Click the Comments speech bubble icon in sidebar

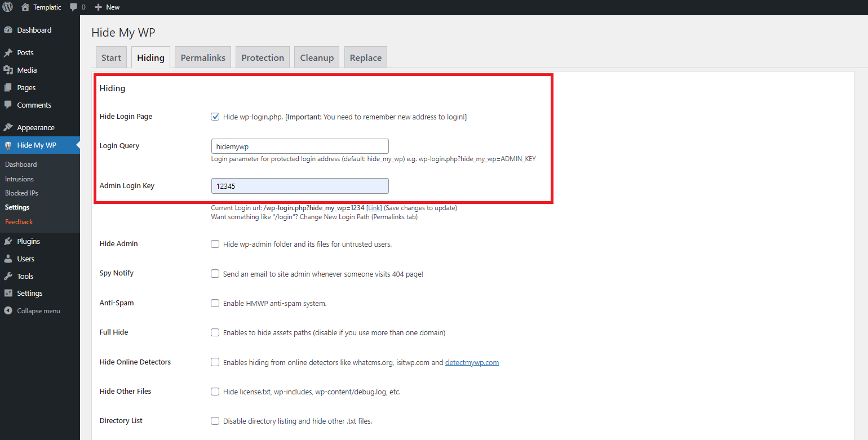tap(8, 105)
